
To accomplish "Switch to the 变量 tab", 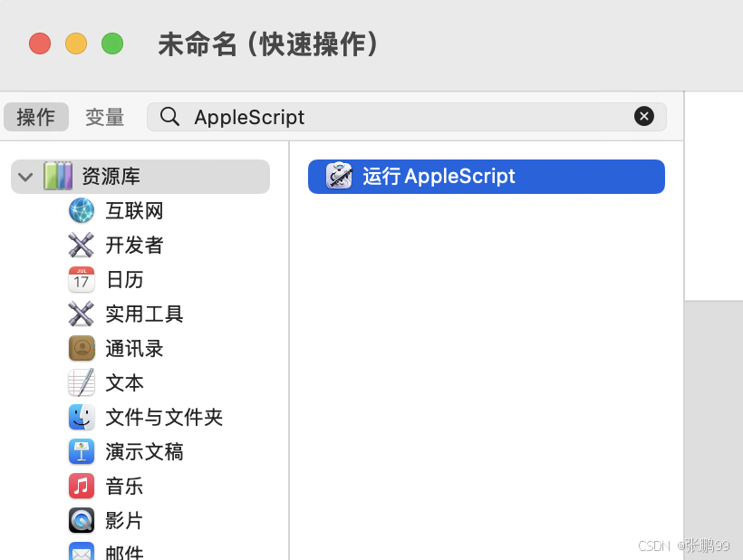I will click(x=105, y=117).
